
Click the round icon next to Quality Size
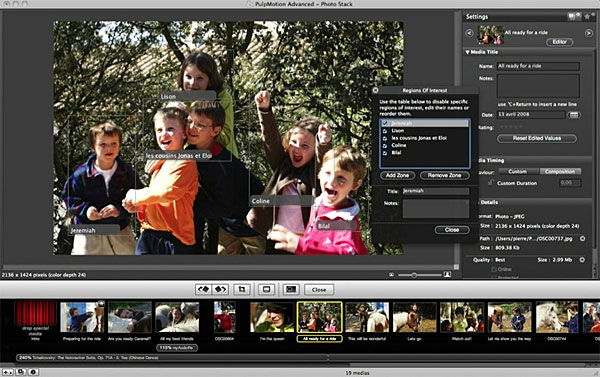(x=582, y=260)
